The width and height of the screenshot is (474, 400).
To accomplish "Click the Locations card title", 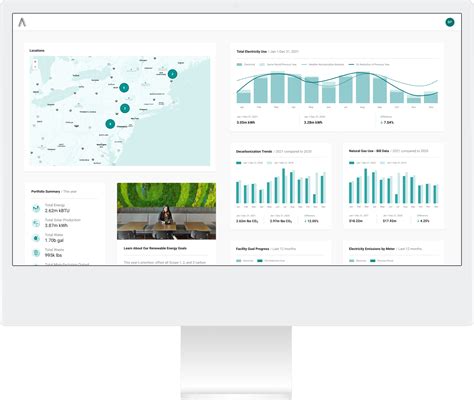I will click(37, 51).
